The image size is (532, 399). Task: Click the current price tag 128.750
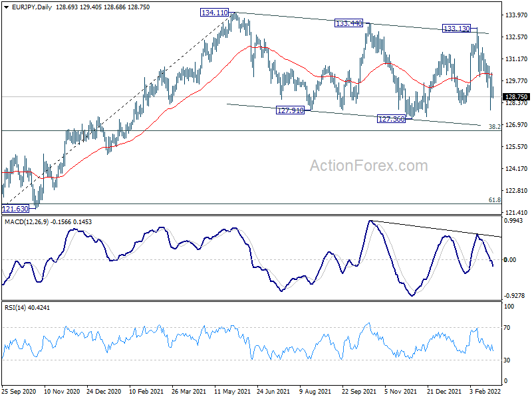click(x=517, y=97)
